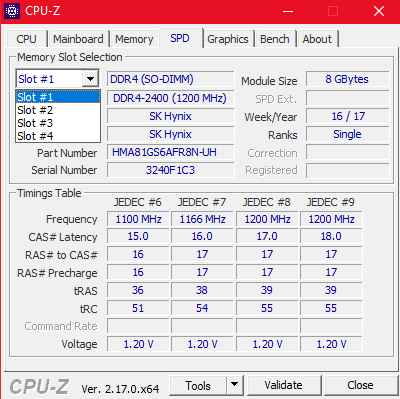Click the JEDEC #8 frequency 1200 MHz
Screen dimensions: 400x399
(267, 219)
